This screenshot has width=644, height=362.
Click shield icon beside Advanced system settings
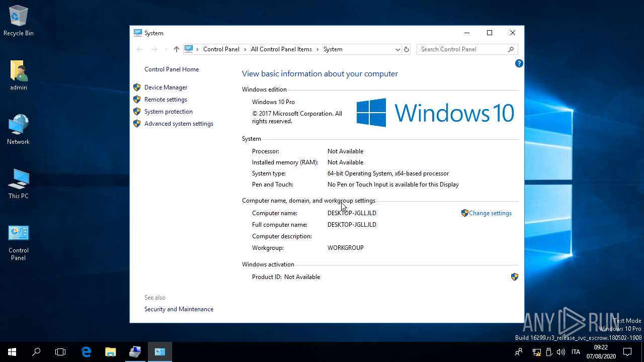pos(137,124)
